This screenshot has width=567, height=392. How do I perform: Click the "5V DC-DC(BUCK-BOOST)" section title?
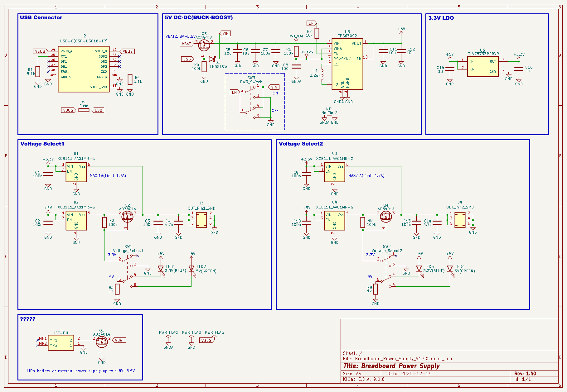pyautogui.click(x=199, y=18)
